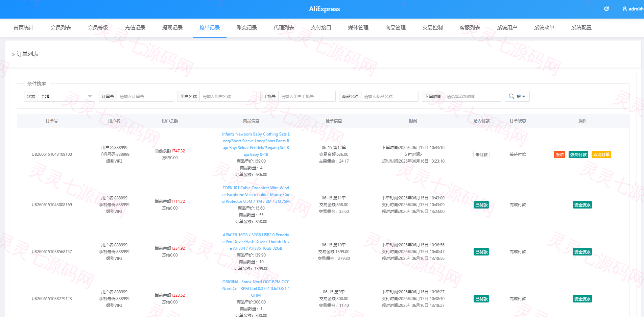
Task: Go to the 支付接口 tab
Action: [321, 28]
